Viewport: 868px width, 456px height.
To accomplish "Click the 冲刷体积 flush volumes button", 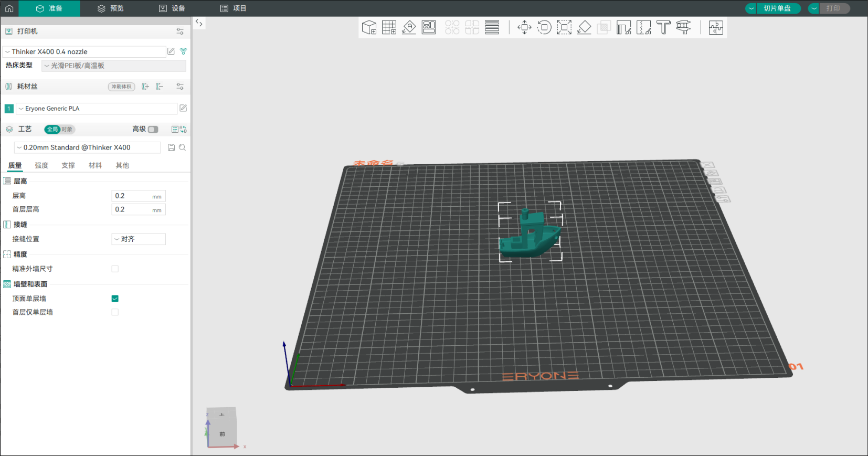I will click(121, 87).
